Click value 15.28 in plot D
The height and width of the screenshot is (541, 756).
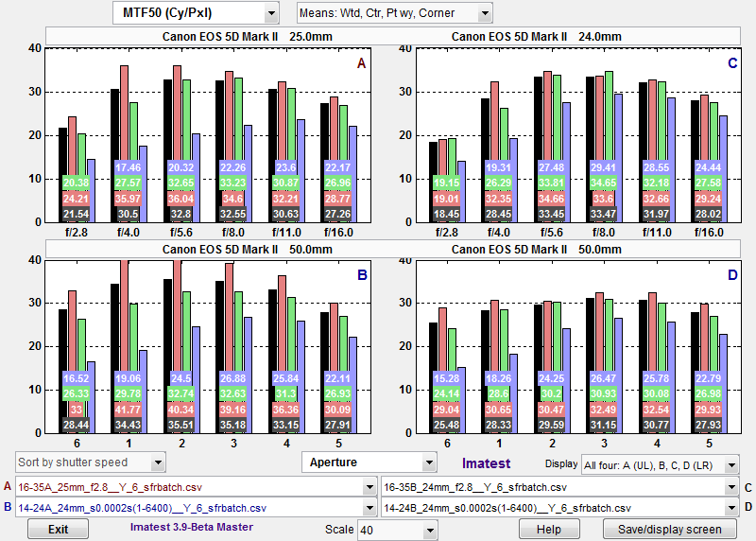point(446,378)
